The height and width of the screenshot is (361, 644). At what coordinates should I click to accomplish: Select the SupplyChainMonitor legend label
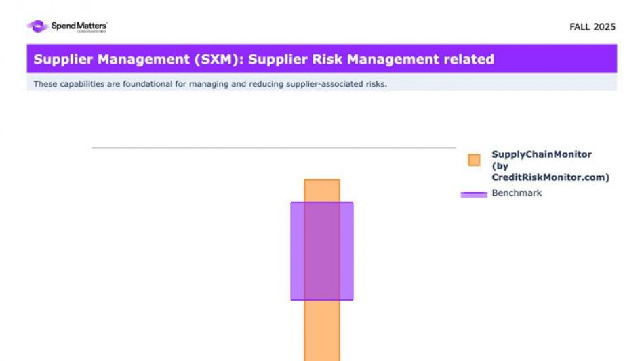pos(541,154)
